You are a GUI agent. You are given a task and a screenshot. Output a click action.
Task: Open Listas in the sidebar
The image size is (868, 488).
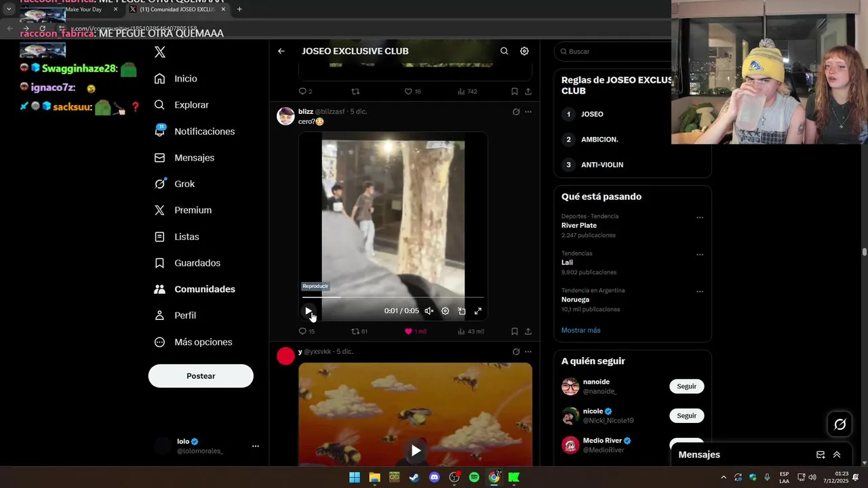click(177, 237)
